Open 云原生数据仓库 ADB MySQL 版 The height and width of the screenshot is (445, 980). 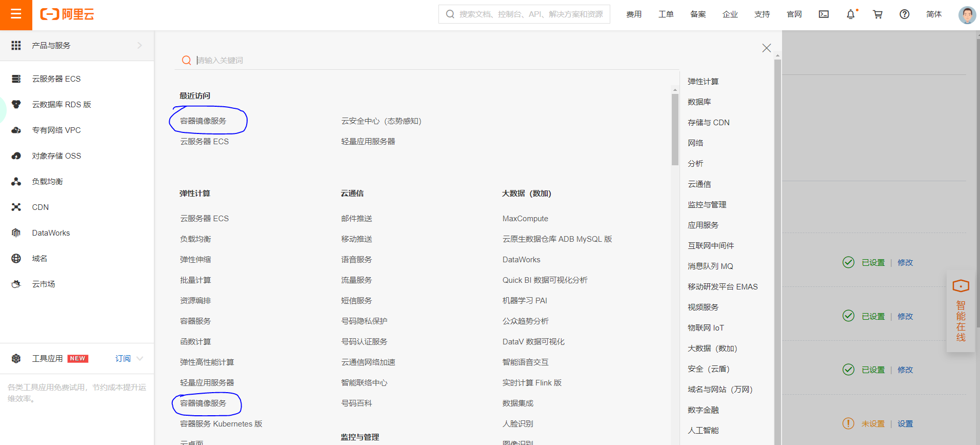point(557,239)
